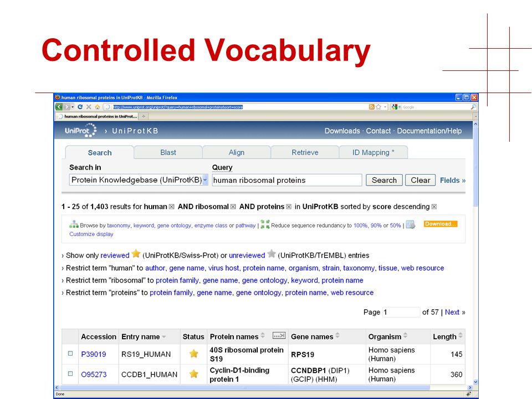532x399 pixels.
Task: Sort by Gene names column arrows
Action: point(337,336)
